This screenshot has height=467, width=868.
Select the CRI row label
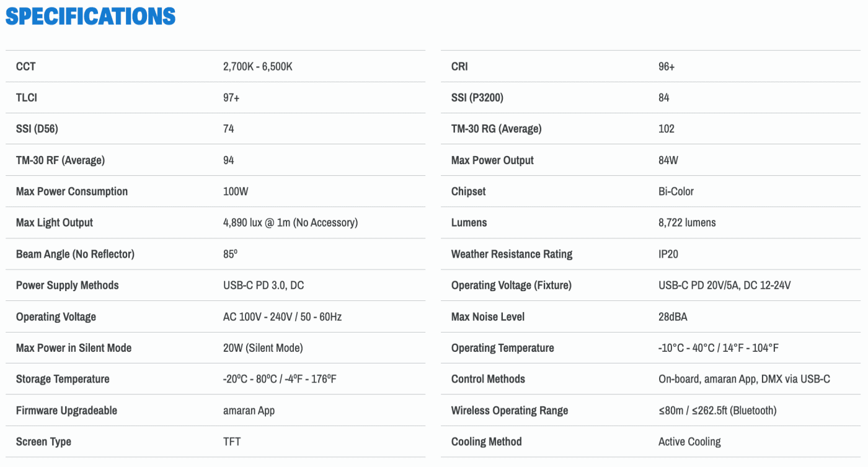tap(459, 66)
